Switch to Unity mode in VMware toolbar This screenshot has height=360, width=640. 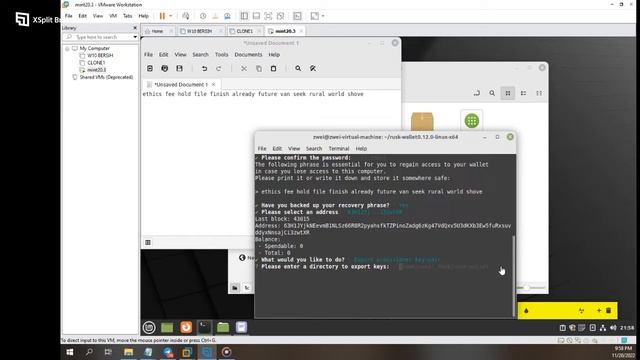[x=280, y=16]
